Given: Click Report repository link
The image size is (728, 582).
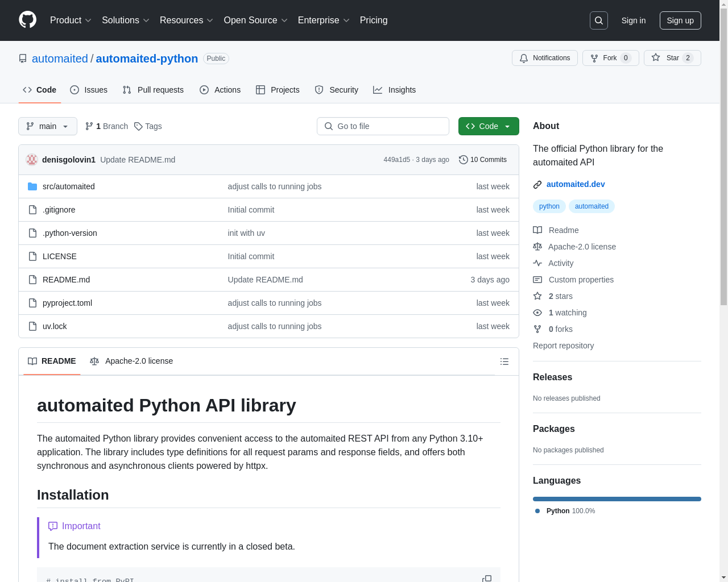Looking at the screenshot, I should [563, 346].
